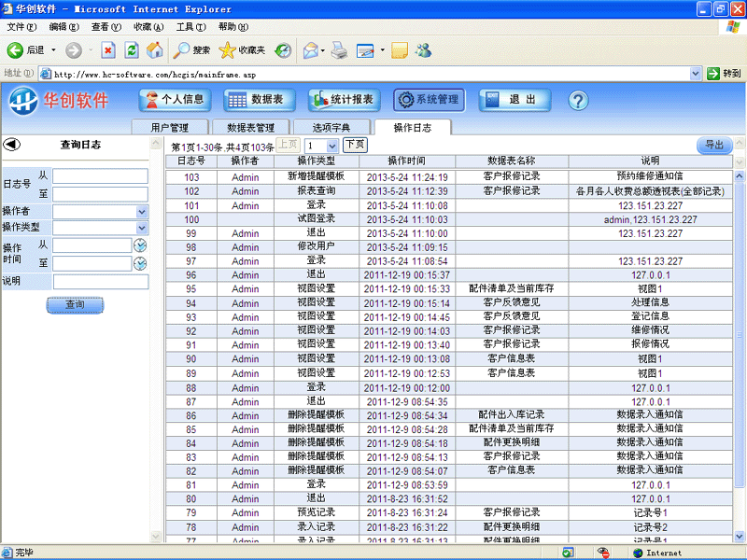
Task: Sort by the 日志号 column header
Action: tap(191, 161)
